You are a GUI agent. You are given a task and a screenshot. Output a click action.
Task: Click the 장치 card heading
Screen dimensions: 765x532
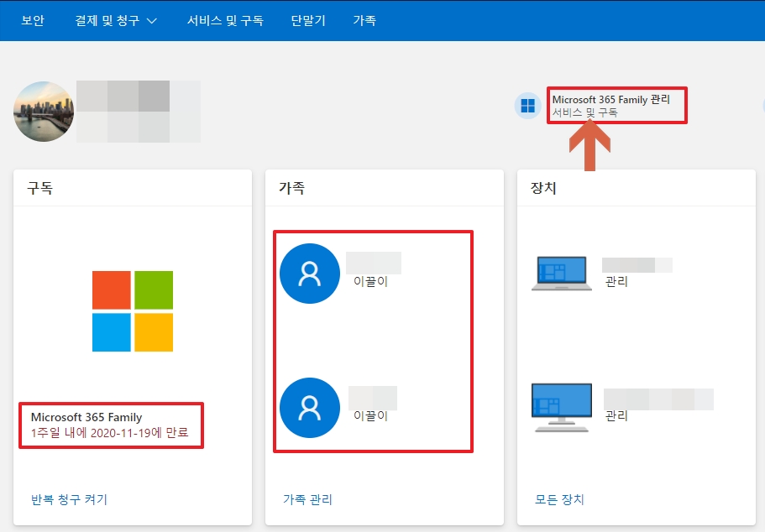543,188
